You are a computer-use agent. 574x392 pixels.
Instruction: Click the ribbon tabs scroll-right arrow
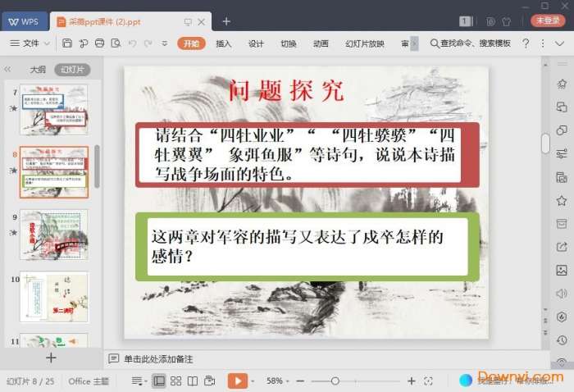414,43
